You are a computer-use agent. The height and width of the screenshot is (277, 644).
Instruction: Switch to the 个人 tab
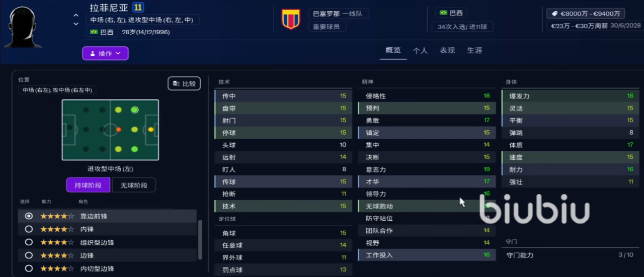tap(420, 50)
